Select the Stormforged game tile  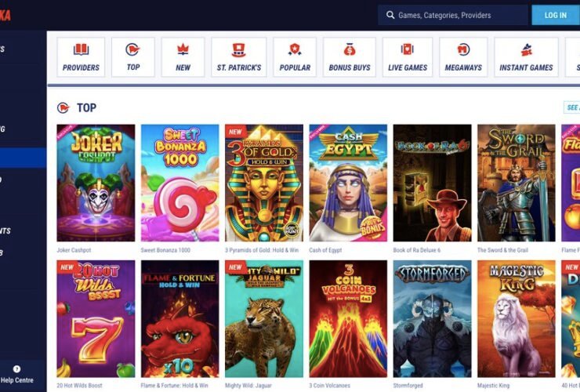(432, 319)
